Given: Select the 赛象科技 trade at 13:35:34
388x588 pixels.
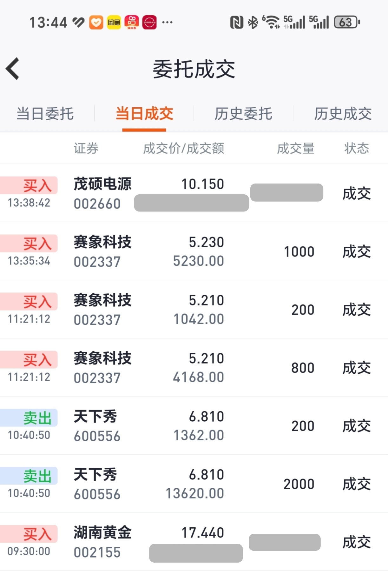Looking at the screenshot, I should click(102, 251).
